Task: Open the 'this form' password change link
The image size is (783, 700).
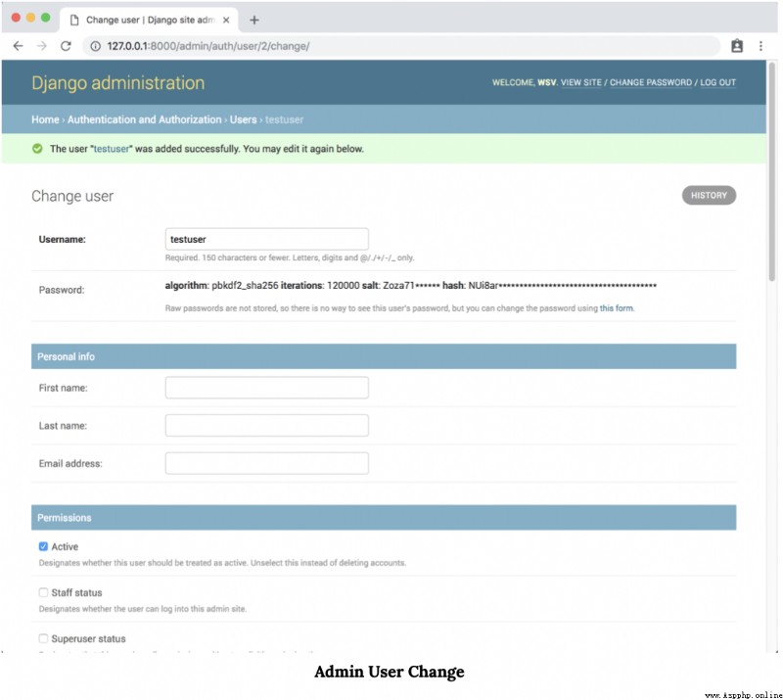Action: pos(617,308)
